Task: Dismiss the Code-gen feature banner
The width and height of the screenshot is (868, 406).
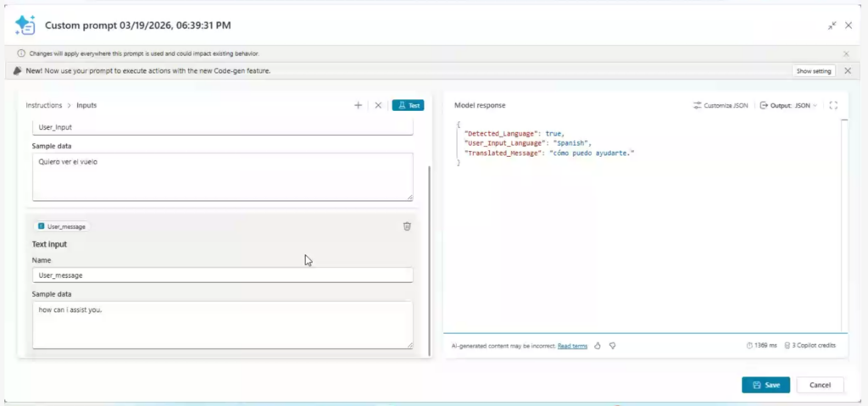Action: [848, 71]
